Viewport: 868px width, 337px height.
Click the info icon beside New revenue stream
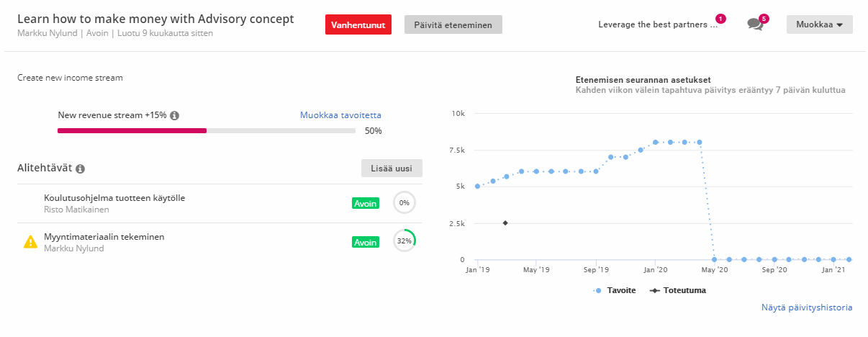tap(174, 115)
